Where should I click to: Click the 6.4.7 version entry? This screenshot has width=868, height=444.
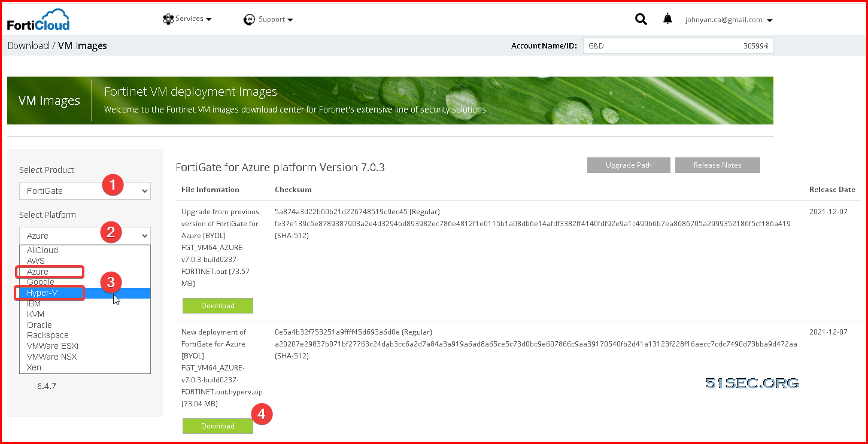click(x=47, y=386)
